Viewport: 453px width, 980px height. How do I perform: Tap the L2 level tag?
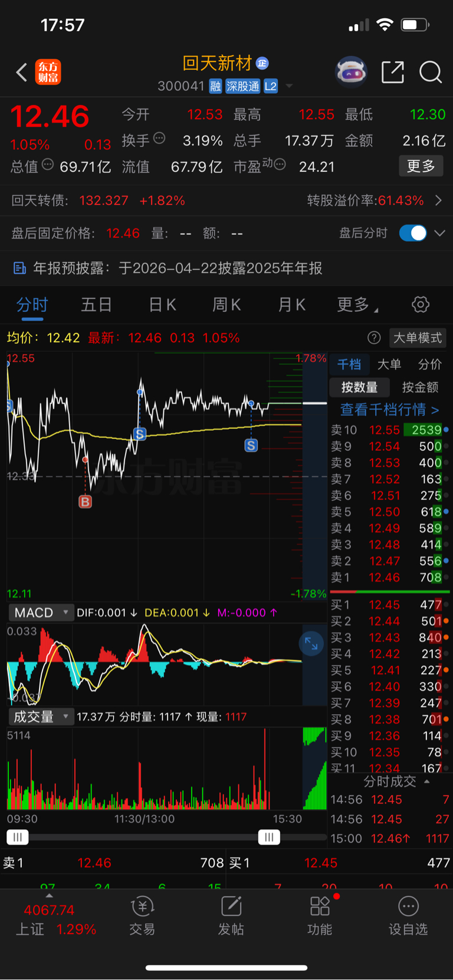[x=271, y=87]
